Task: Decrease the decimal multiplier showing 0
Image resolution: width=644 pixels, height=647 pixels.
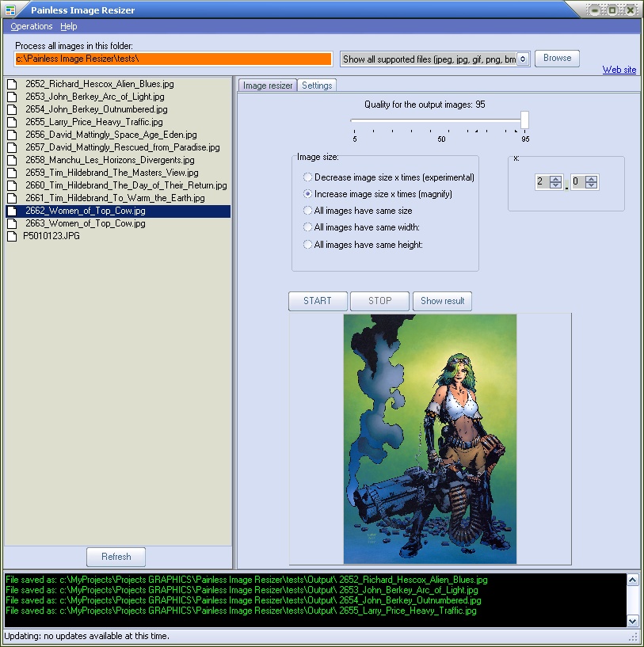Action: (x=591, y=185)
